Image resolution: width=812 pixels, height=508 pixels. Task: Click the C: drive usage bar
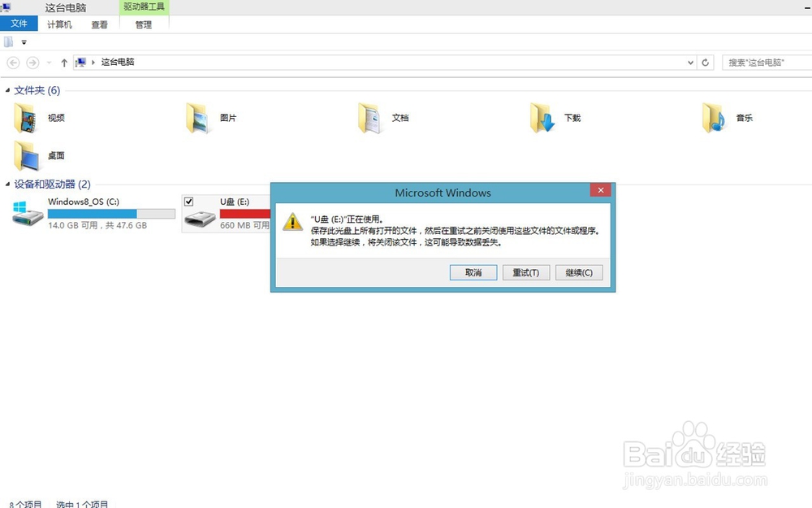(111, 214)
